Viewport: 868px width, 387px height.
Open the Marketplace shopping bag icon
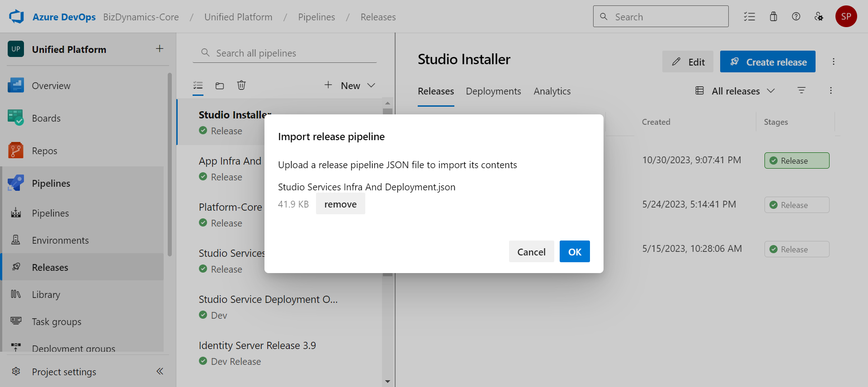774,17
